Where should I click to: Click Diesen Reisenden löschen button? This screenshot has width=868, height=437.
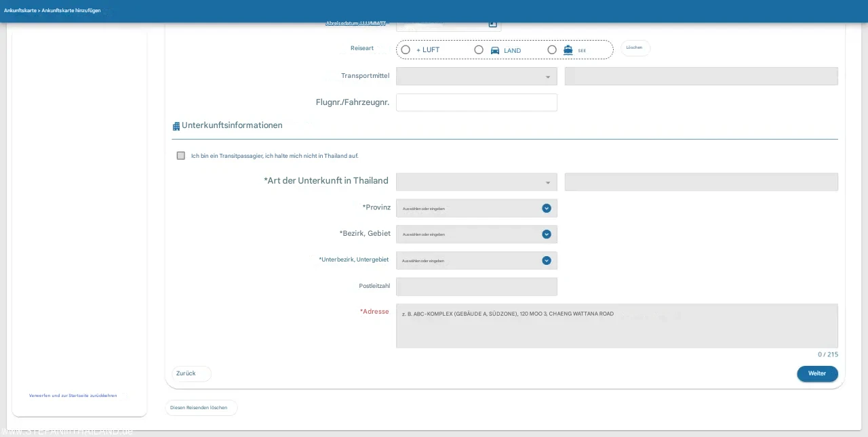201,408
